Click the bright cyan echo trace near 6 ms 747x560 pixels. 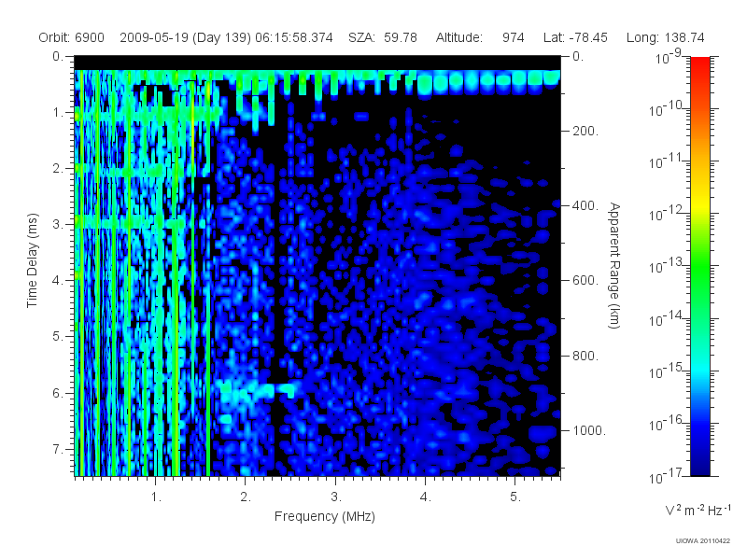[258, 390]
